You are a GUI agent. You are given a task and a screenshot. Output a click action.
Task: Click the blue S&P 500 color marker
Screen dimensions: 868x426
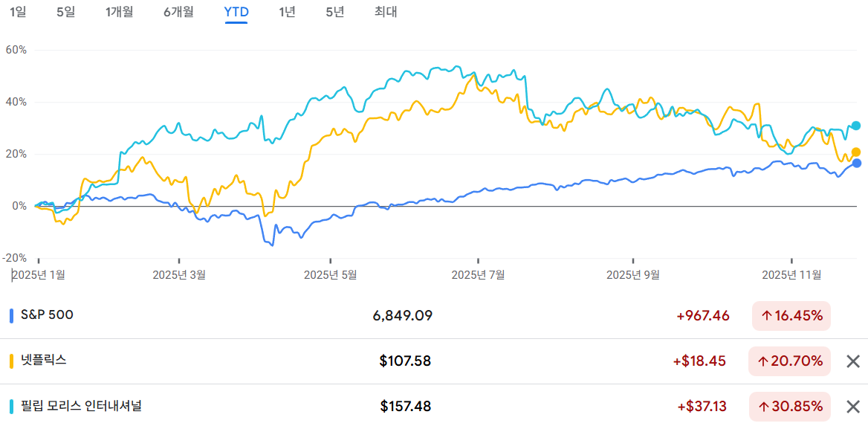point(12,315)
